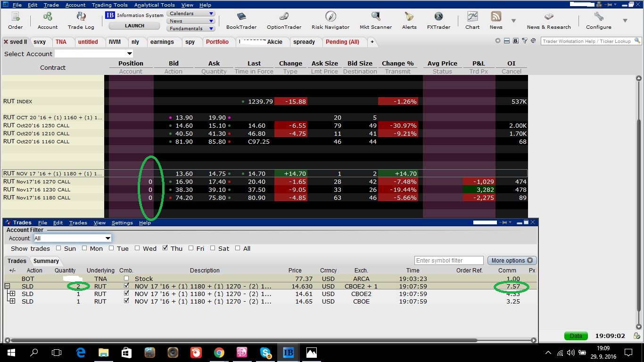Enable the Sun show-trades checkbox
The image size is (644, 362).
click(58, 248)
